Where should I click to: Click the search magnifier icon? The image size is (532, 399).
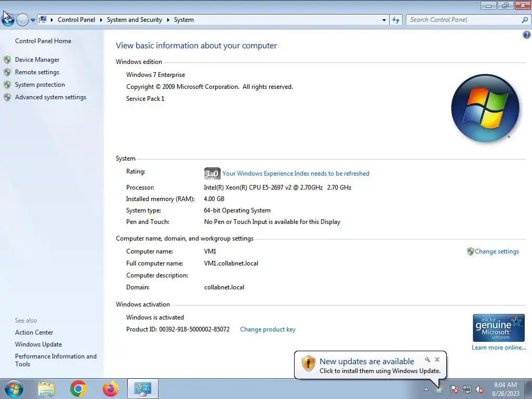pos(525,20)
